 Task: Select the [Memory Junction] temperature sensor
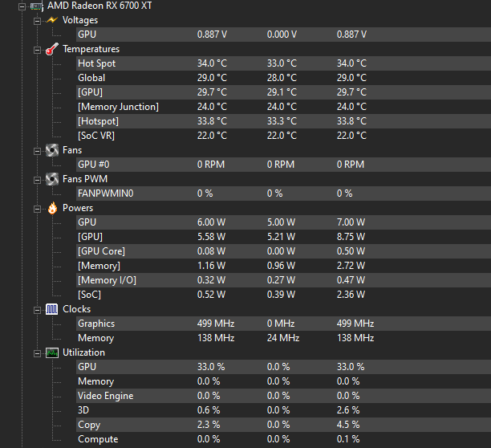[x=118, y=107]
